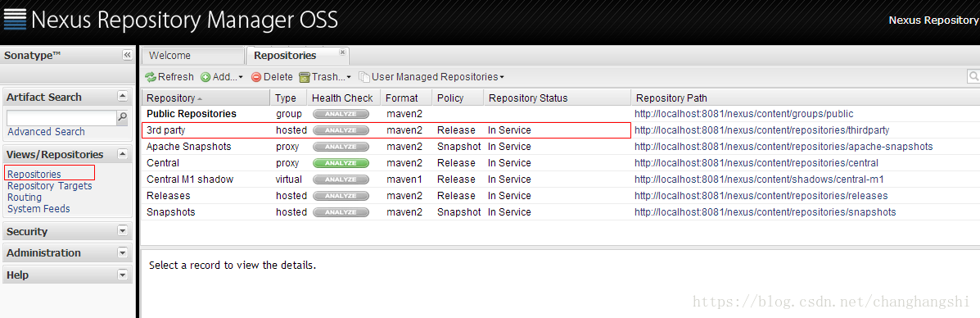The height and width of the screenshot is (318, 980).
Task: Expand the Help panel
Action: 123,275
